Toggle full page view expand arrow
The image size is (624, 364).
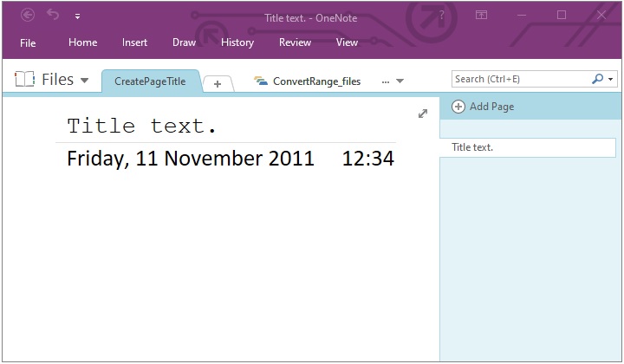423,114
